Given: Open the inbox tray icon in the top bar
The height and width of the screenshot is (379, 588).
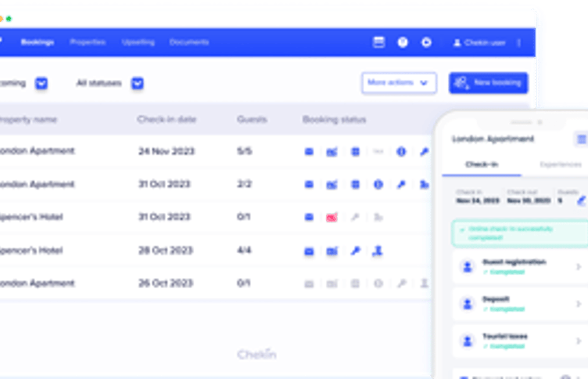Looking at the screenshot, I should click(x=379, y=43).
